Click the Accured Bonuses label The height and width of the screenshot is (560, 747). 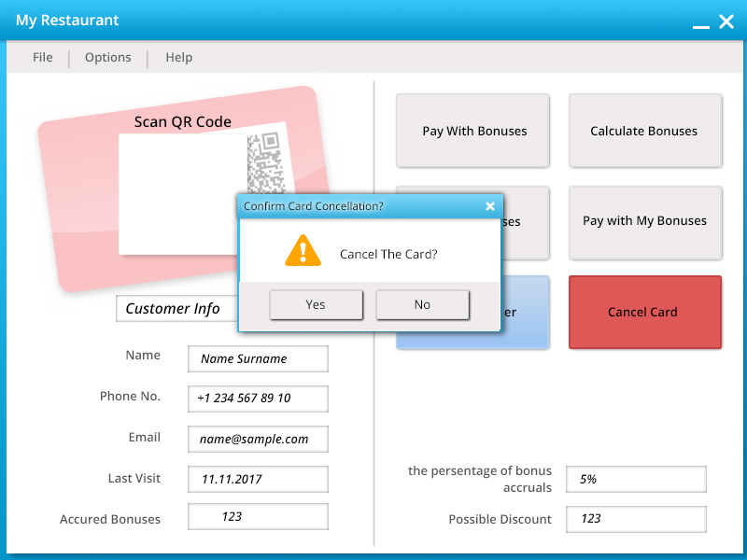pos(109,519)
